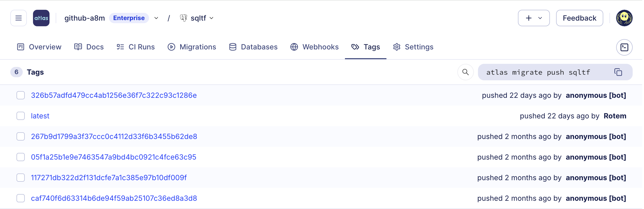Open the hamburger navigation menu
644x209 pixels.
pyautogui.click(x=19, y=18)
